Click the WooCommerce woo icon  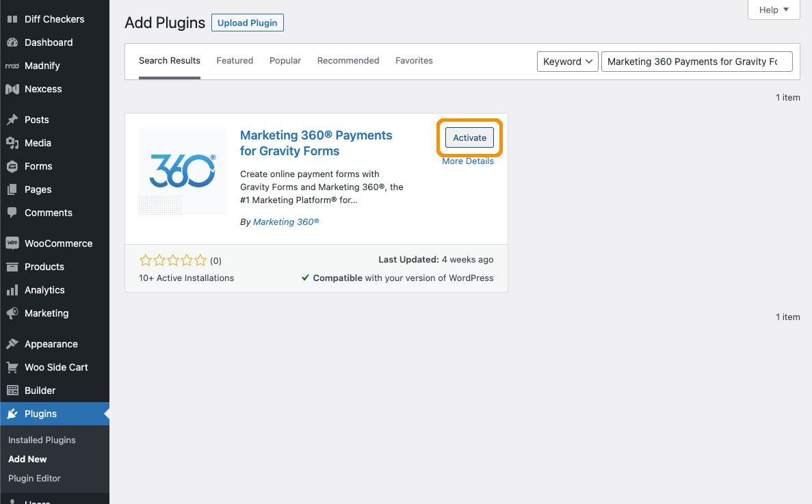tap(12, 243)
